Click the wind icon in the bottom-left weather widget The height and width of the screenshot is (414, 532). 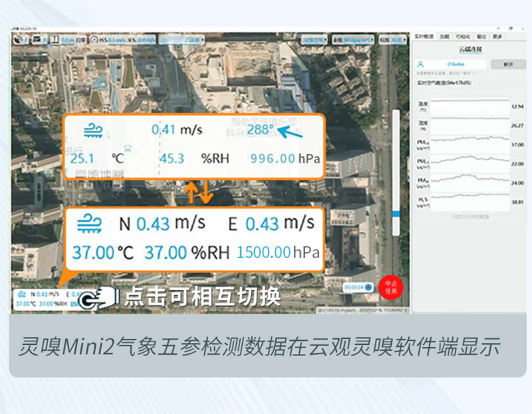tap(22, 294)
